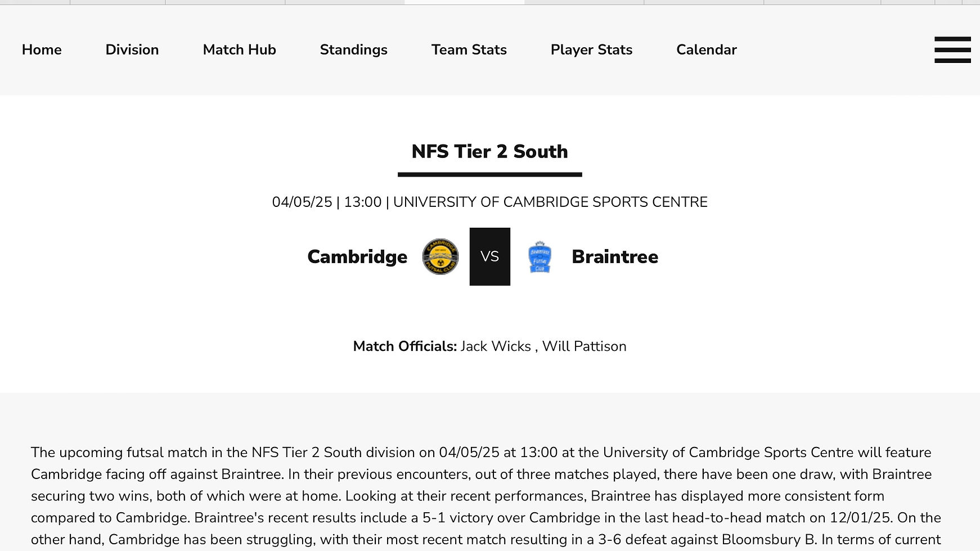This screenshot has height=551, width=980.
Task: Click the Cambridge team name
Action: [x=357, y=256]
